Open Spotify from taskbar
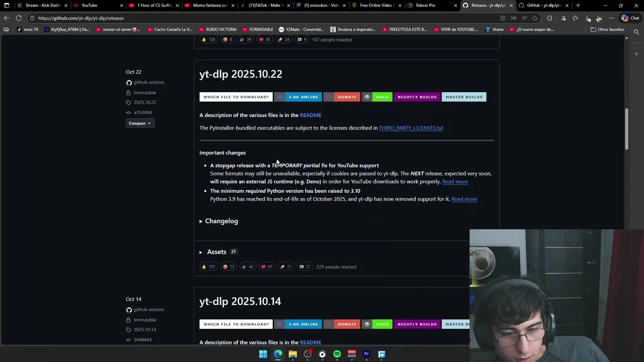The height and width of the screenshot is (362, 644). [337, 354]
